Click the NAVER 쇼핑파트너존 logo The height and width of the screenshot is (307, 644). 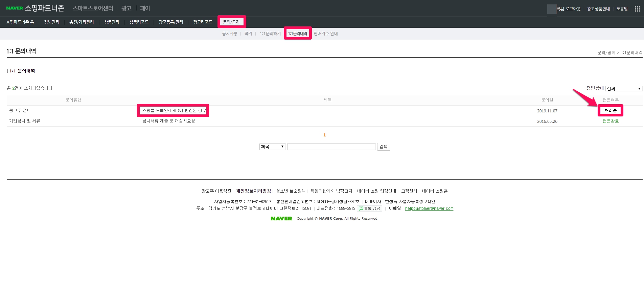(x=35, y=8)
